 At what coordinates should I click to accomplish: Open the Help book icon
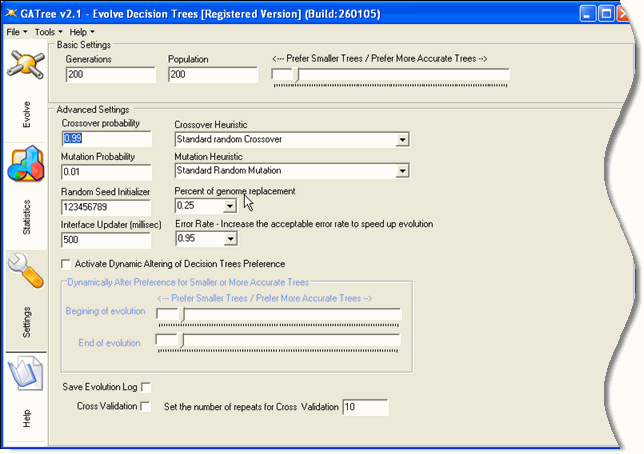click(x=25, y=373)
